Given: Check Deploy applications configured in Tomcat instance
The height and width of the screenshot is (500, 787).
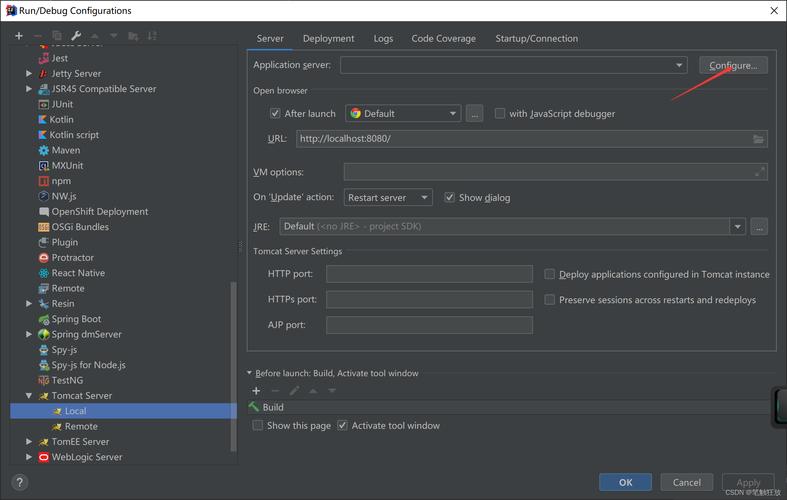Looking at the screenshot, I should 550,274.
